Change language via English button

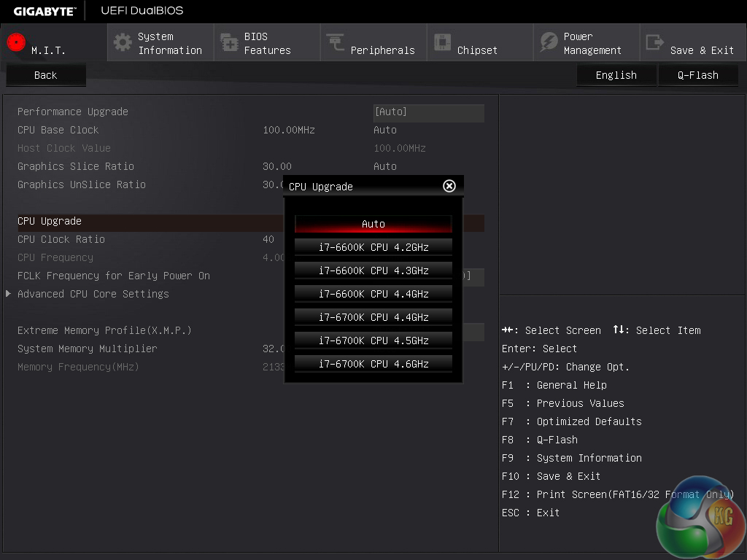616,75
